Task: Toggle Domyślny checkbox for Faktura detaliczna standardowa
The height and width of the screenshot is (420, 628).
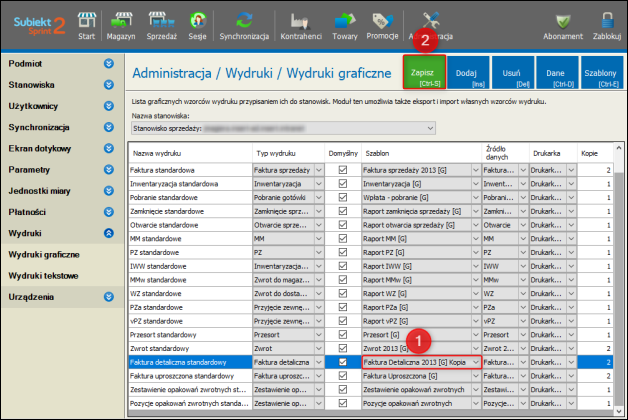Action: [343, 361]
